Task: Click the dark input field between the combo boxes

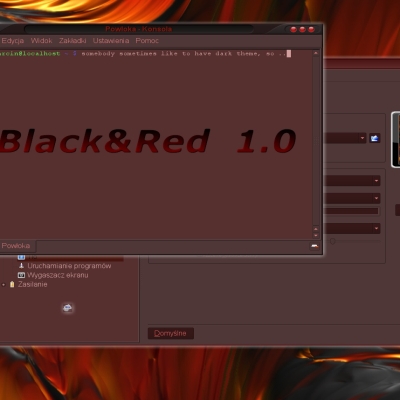Action: point(352,211)
